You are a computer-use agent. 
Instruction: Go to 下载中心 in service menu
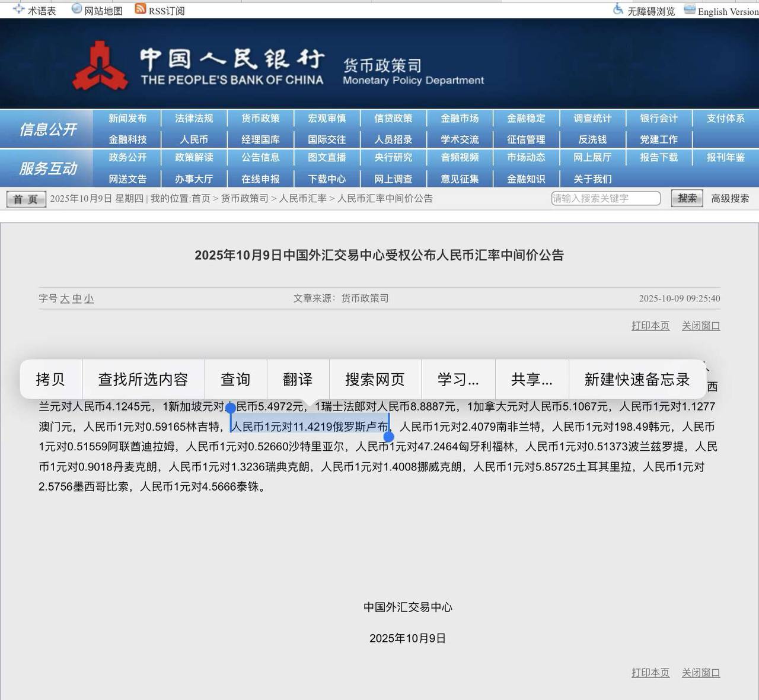pos(327,179)
